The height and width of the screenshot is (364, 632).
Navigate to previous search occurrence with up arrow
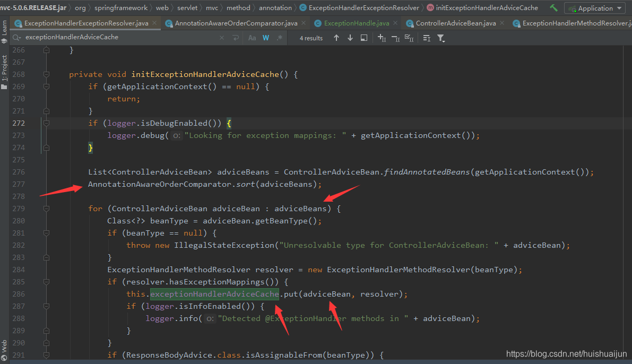pos(336,37)
